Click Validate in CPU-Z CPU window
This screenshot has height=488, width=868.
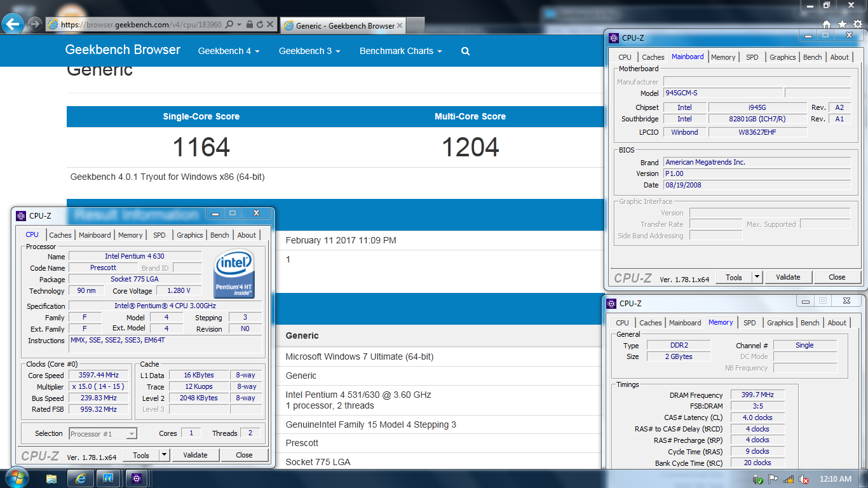(195, 455)
